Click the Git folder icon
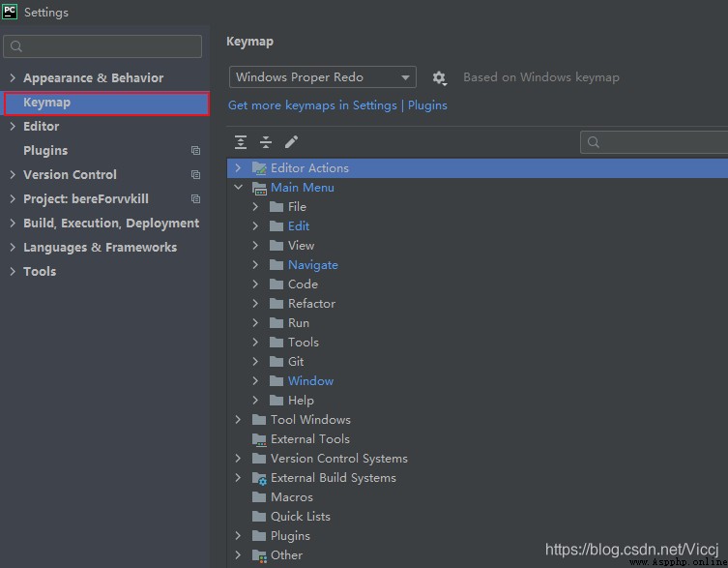 (x=277, y=362)
